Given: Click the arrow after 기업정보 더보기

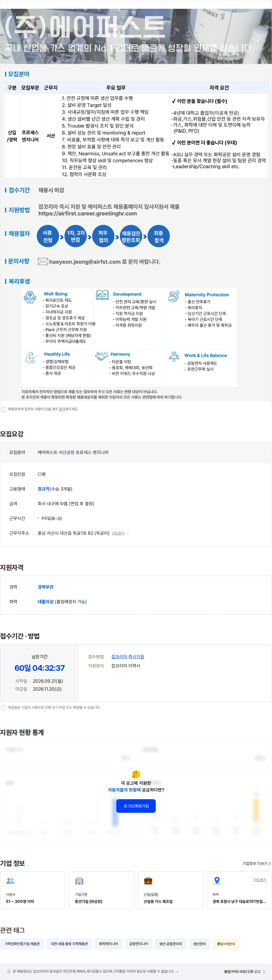Looking at the screenshot, I should 270,863.
